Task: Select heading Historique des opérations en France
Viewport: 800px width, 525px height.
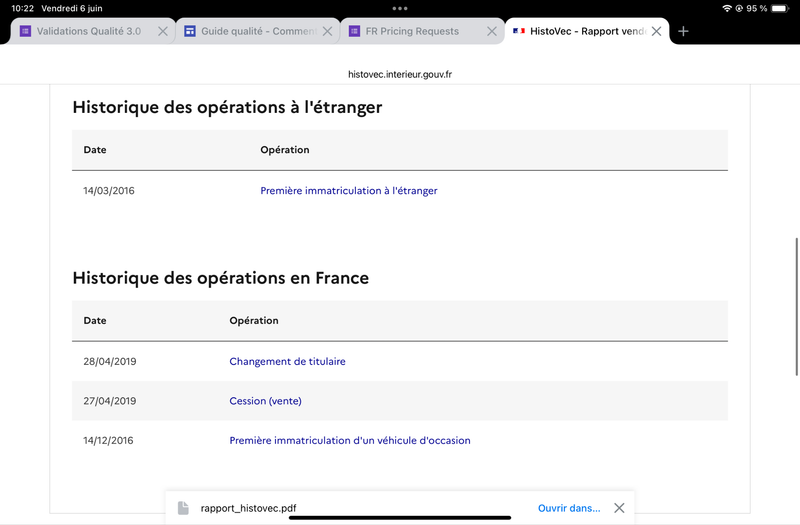Action: [x=220, y=278]
